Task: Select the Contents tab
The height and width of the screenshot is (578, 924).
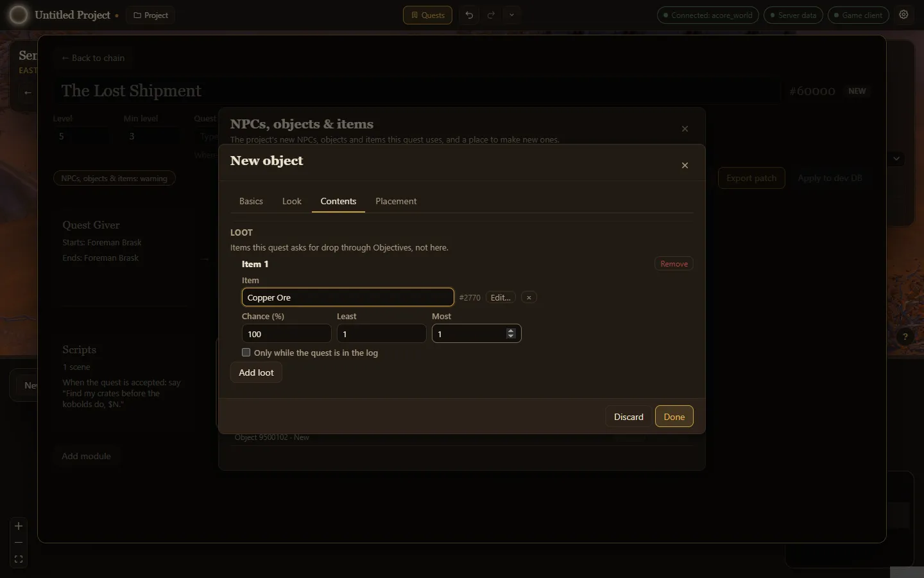Action: [x=338, y=201]
